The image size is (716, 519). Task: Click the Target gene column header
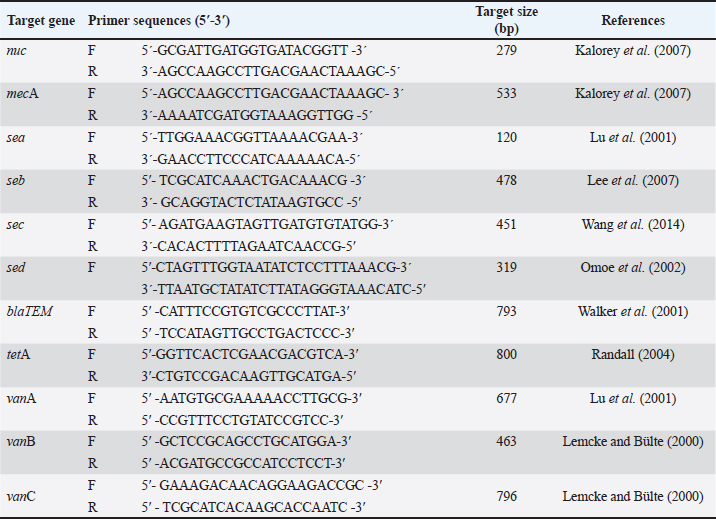(41, 20)
